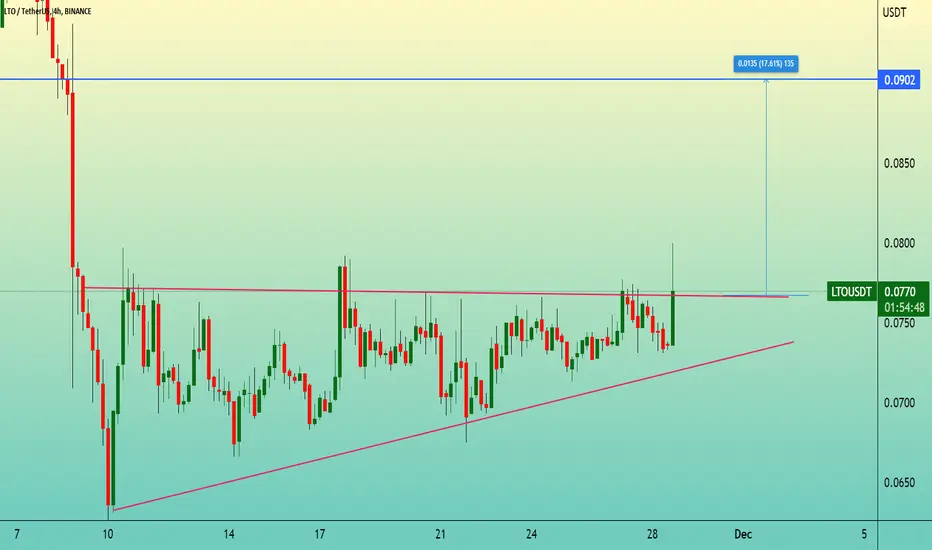Click the USDT currency label
The width and height of the screenshot is (932, 550).
click(895, 12)
